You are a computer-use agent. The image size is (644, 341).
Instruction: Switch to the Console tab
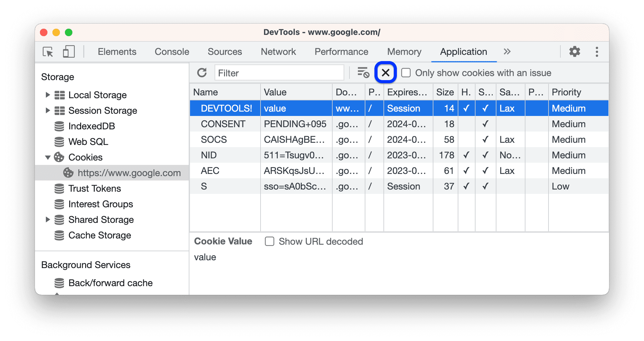click(x=171, y=51)
